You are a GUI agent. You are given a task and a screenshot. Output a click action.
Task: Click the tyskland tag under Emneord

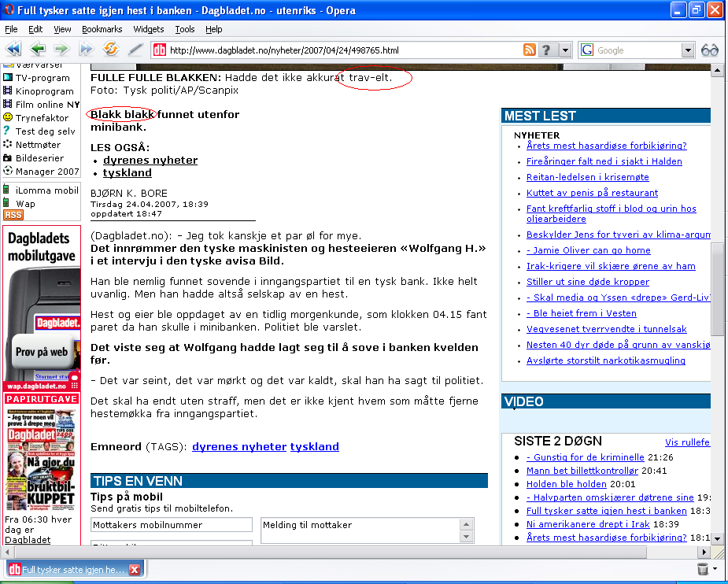point(314,446)
